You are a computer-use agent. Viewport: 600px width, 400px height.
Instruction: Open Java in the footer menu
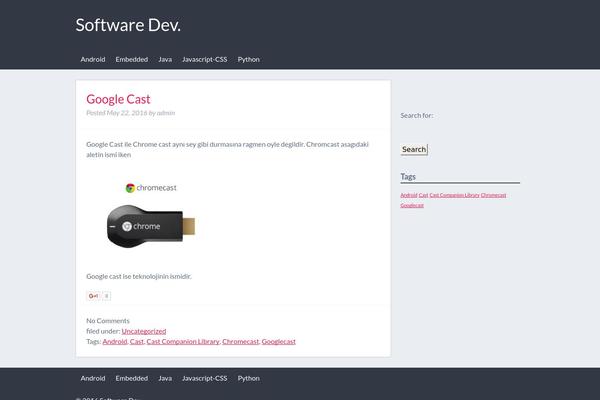click(x=165, y=378)
